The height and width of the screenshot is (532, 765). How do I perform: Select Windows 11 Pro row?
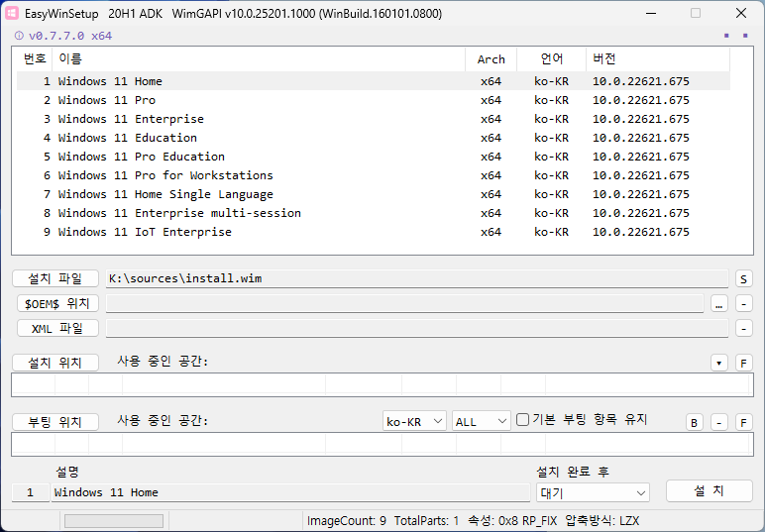click(374, 100)
